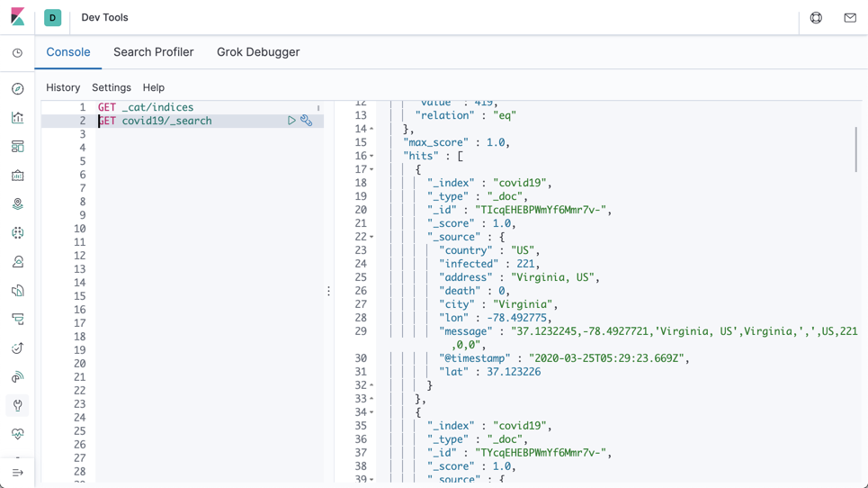
Task: Open Machine Learning icon in sidebar
Action: pyautogui.click(x=18, y=232)
